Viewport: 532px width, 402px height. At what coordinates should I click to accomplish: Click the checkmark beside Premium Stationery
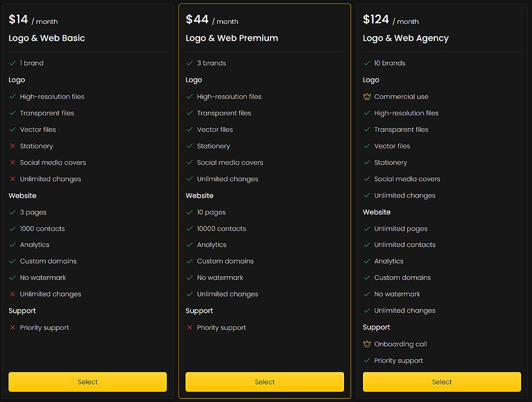click(x=189, y=146)
